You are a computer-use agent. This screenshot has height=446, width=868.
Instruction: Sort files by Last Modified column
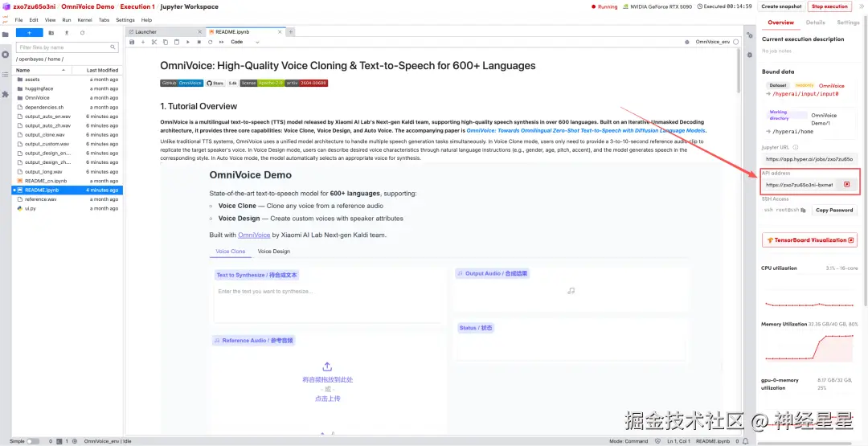click(96, 70)
